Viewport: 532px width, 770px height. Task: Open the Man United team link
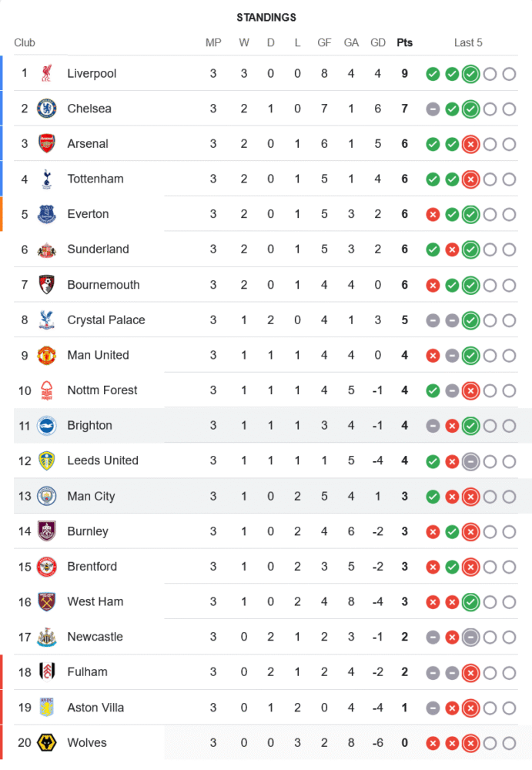click(98, 355)
